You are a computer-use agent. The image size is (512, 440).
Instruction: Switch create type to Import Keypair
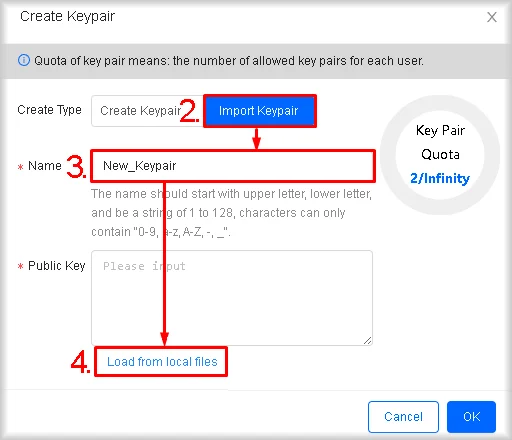pos(260,111)
